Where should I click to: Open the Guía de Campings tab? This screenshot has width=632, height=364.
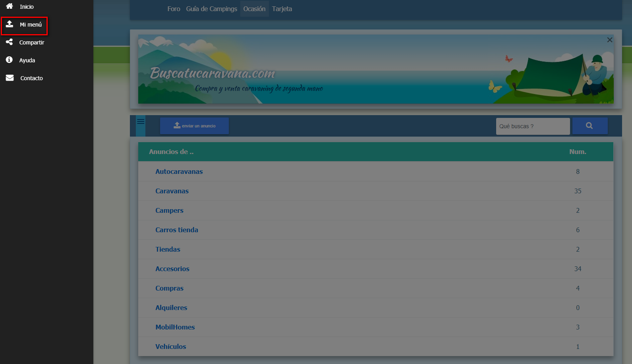211,9
